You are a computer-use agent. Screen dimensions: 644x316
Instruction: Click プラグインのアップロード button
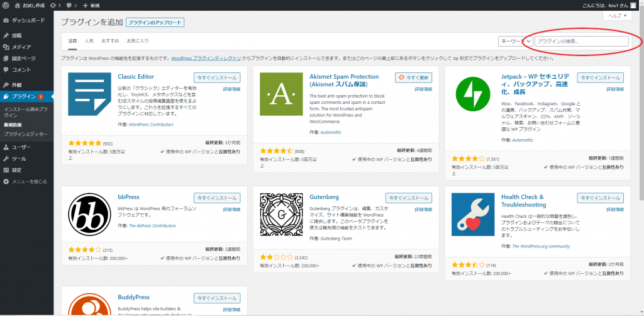(x=155, y=22)
